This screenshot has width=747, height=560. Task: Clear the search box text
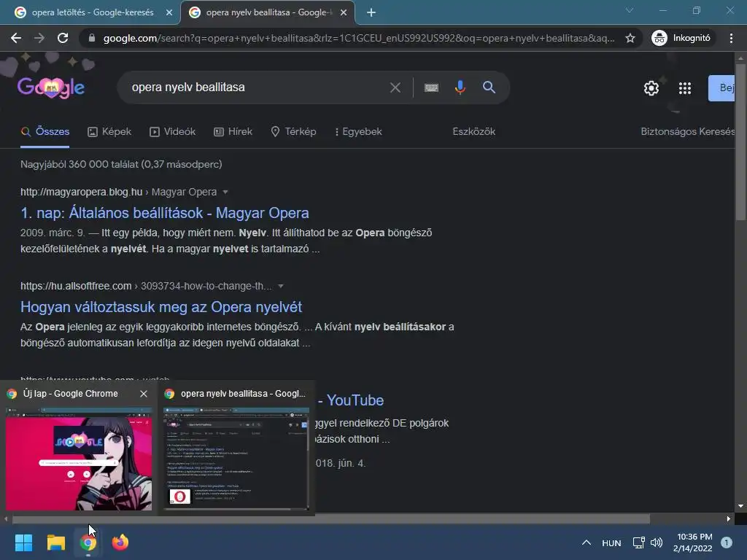[395, 87]
